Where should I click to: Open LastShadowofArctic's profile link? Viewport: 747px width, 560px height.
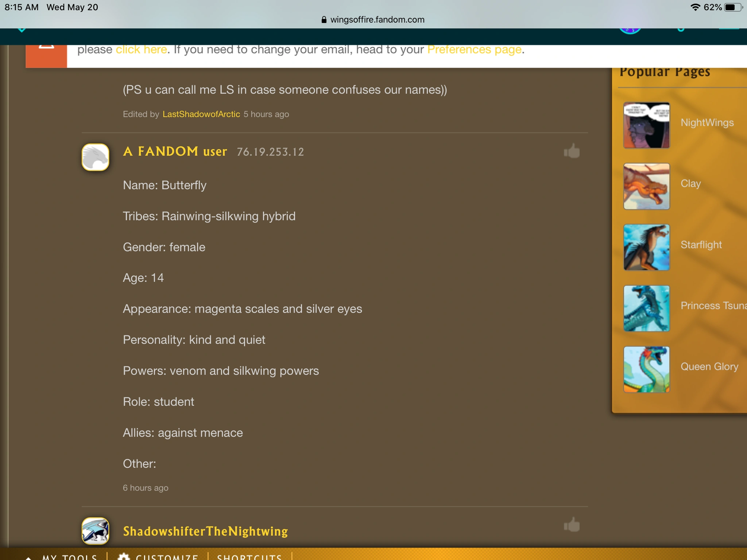coord(201,114)
